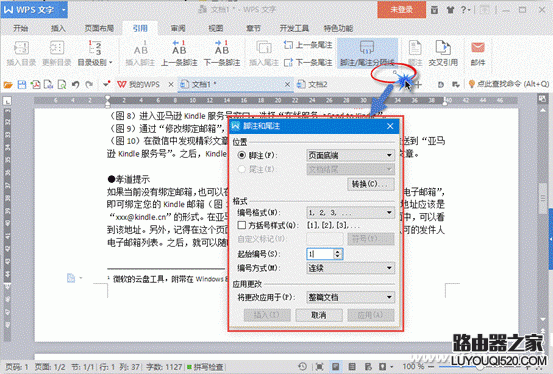
Task: Click the export to PDF icon
Action: coord(35,85)
